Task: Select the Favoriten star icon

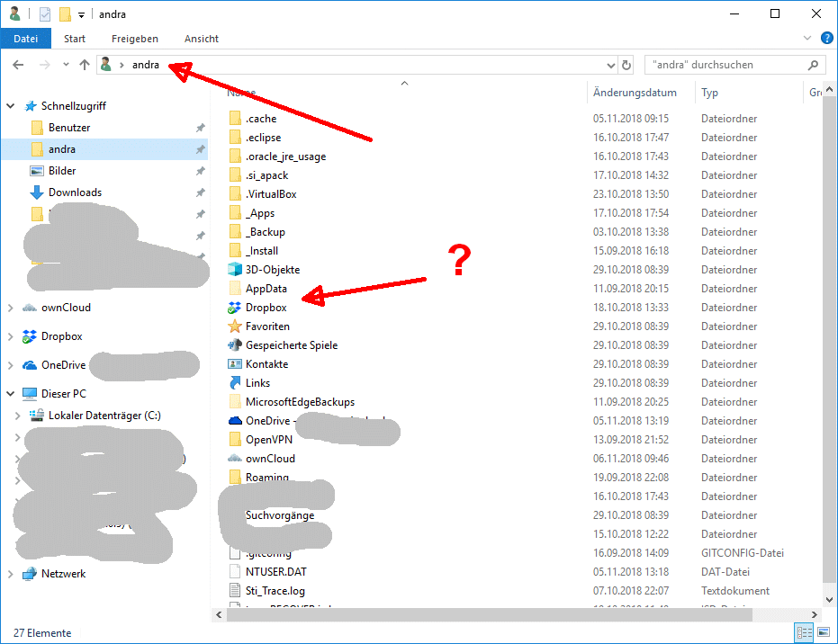Action: 235,326
